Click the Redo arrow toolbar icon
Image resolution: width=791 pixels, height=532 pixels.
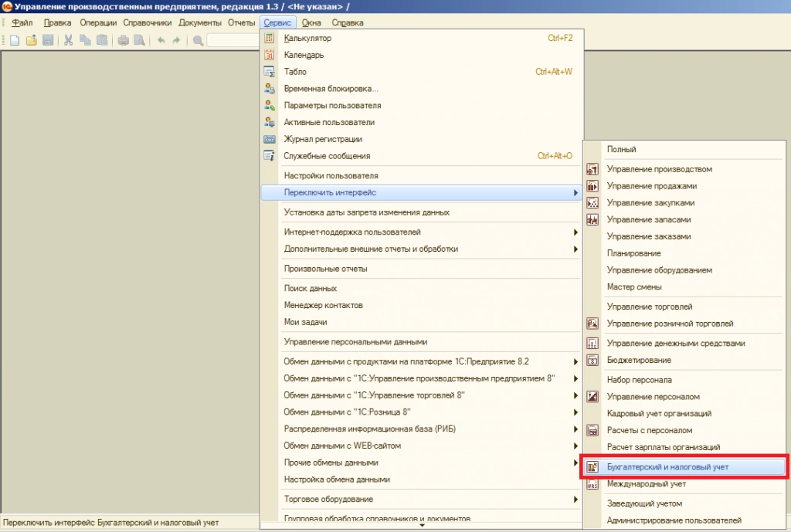tap(176, 40)
